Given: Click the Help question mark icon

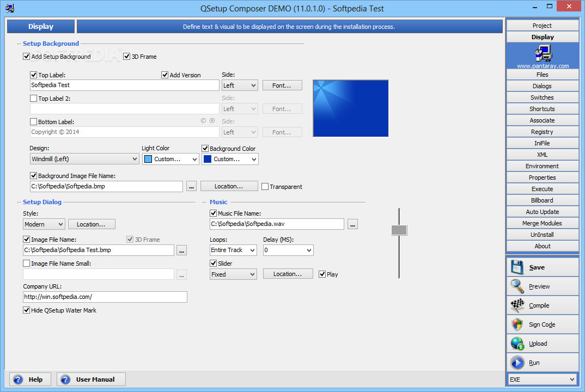Looking at the screenshot, I should click(x=18, y=379).
